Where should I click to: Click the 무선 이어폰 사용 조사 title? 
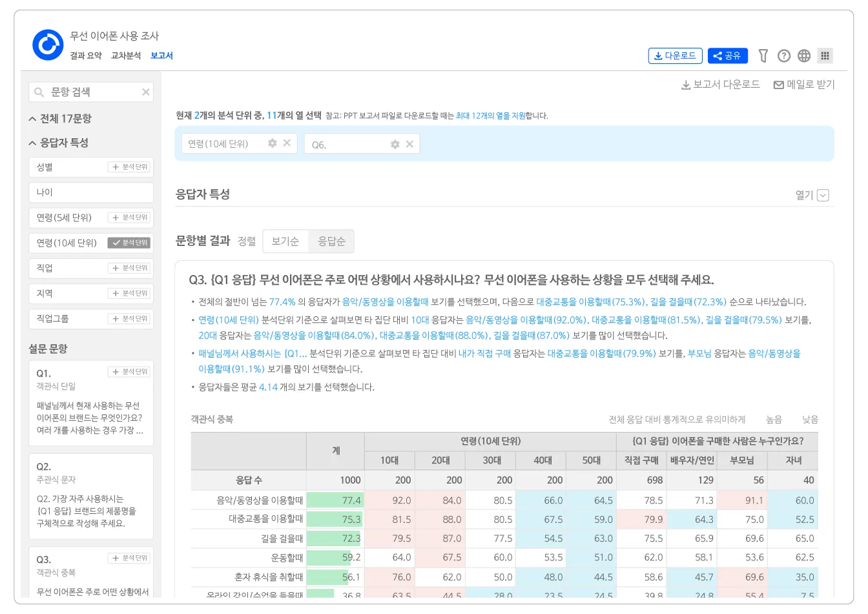click(x=114, y=36)
